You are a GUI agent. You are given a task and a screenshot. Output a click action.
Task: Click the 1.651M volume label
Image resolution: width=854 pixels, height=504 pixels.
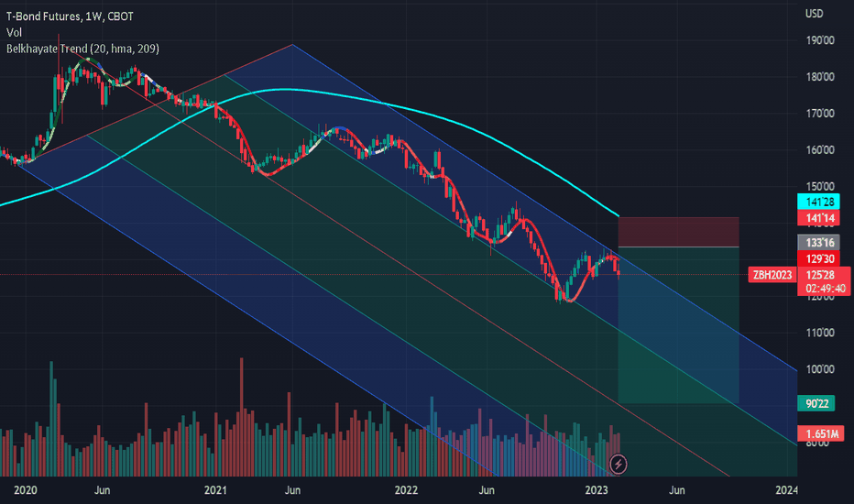coord(821,433)
